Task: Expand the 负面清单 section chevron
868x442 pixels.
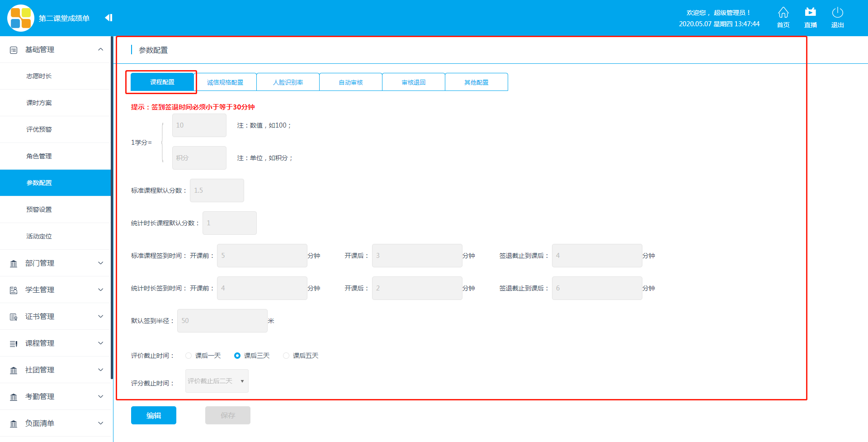Action: (100, 423)
